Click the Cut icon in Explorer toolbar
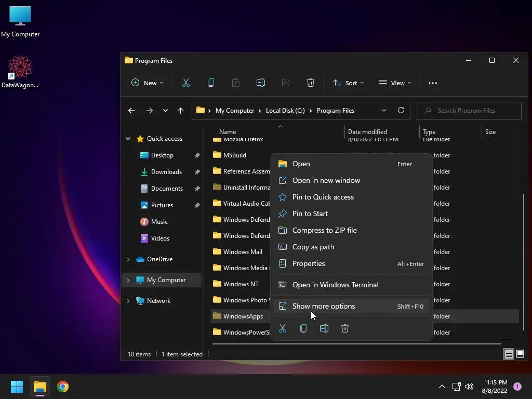Screen dimensions: 532x399 [x=186, y=83]
